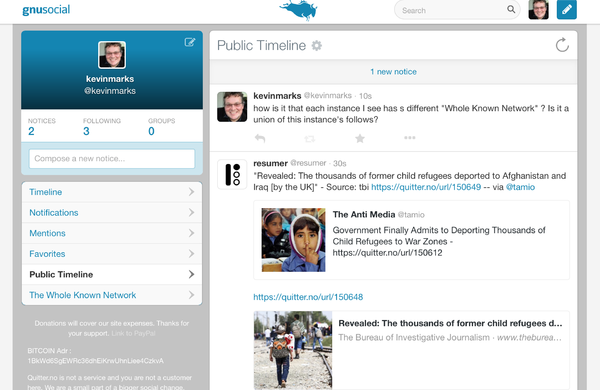Open the Mentions menu item
600x390 pixels.
[112, 233]
